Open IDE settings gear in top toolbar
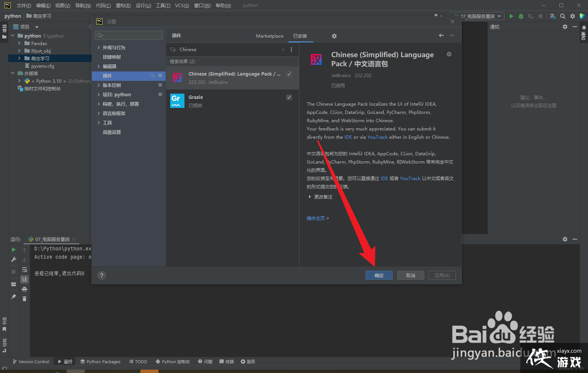588x373 pixels. tap(573, 16)
